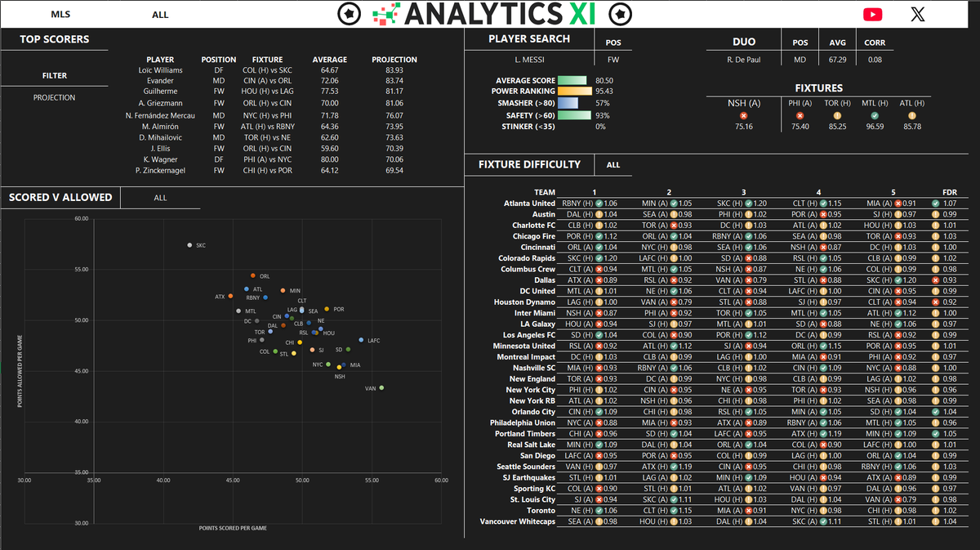Screen dimensions: 980x550
Task: Click the check icon in Colorado Rapids' SKC (H) cell
Action: (x=598, y=257)
